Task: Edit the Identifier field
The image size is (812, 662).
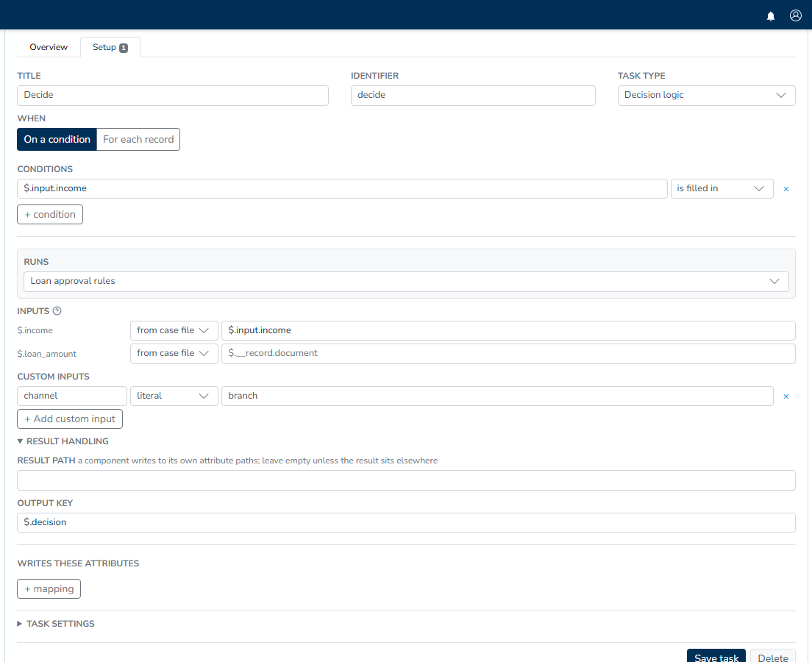Action: [x=473, y=96]
